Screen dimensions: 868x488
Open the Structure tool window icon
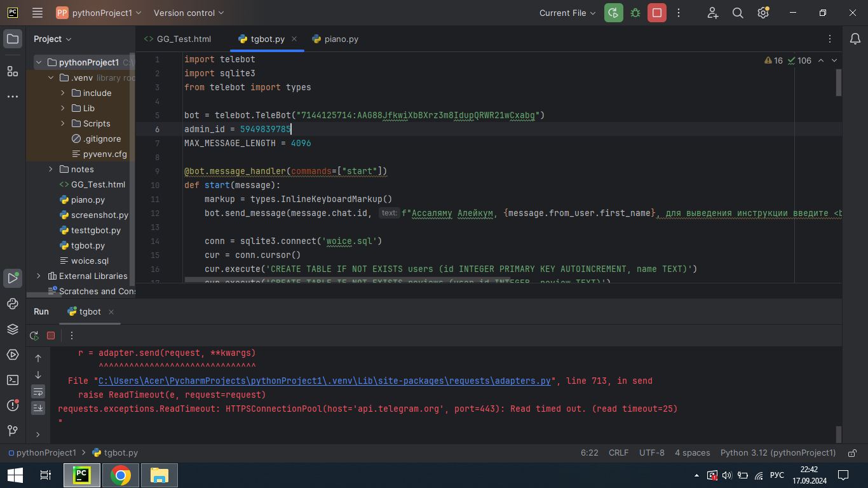coord(13,71)
